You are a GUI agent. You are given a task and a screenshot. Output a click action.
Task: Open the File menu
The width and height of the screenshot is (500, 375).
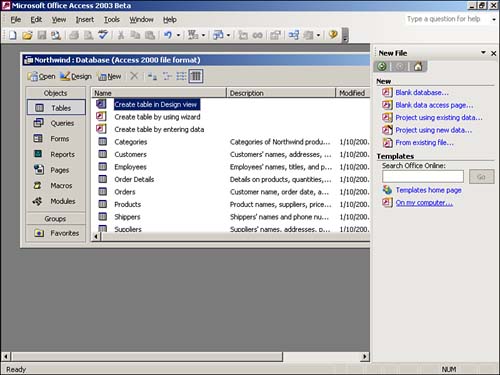click(x=16, y=20)
